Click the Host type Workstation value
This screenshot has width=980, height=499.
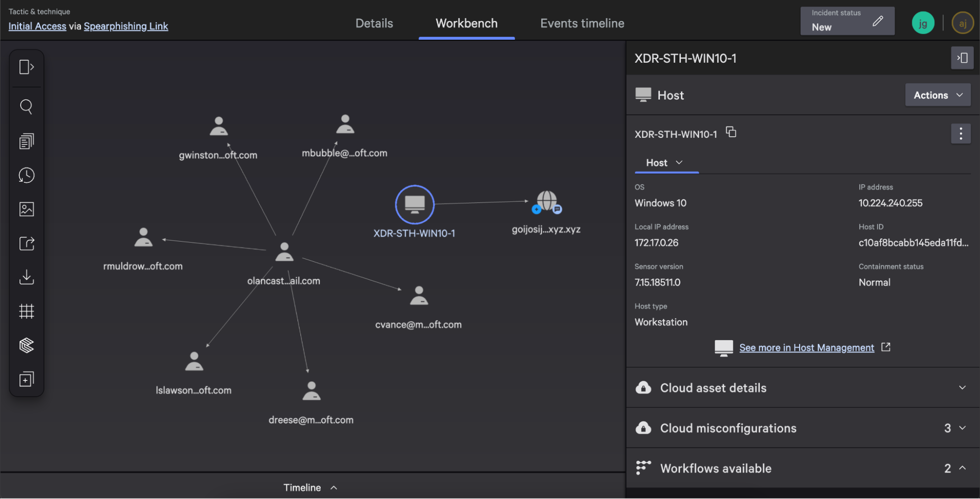(661, 322)
